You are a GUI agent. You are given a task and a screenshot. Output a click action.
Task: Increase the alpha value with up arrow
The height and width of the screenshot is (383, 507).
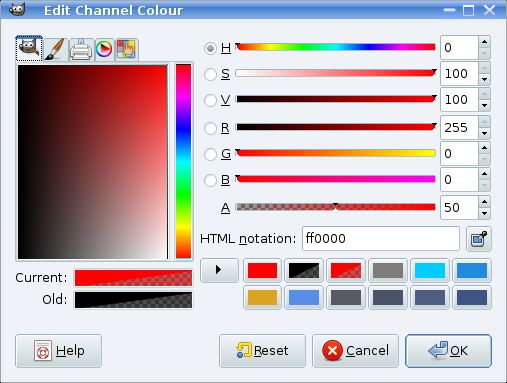[484, 202]
